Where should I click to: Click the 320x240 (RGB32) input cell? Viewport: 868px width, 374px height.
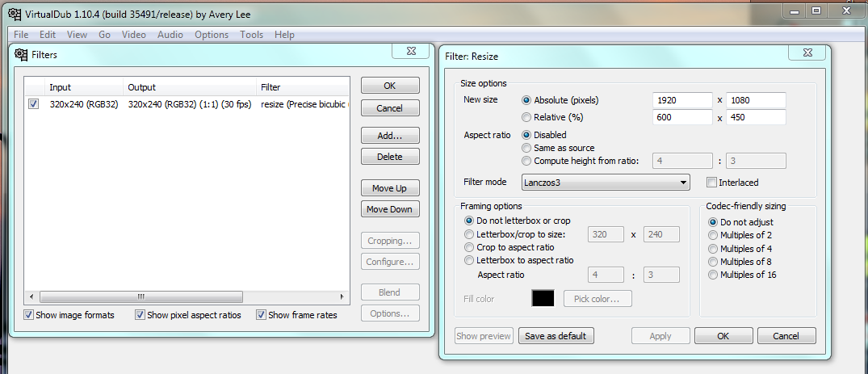coord(84,104)
